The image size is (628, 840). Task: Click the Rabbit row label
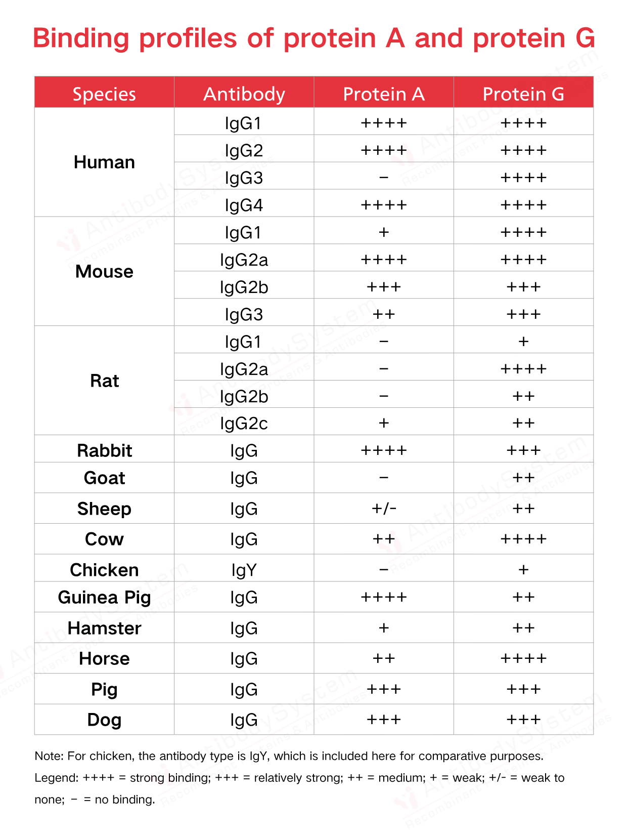click(x=104, y=450)
